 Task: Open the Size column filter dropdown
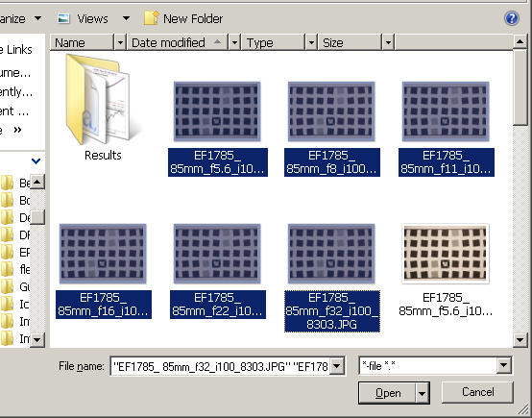(x=388, y=43)
